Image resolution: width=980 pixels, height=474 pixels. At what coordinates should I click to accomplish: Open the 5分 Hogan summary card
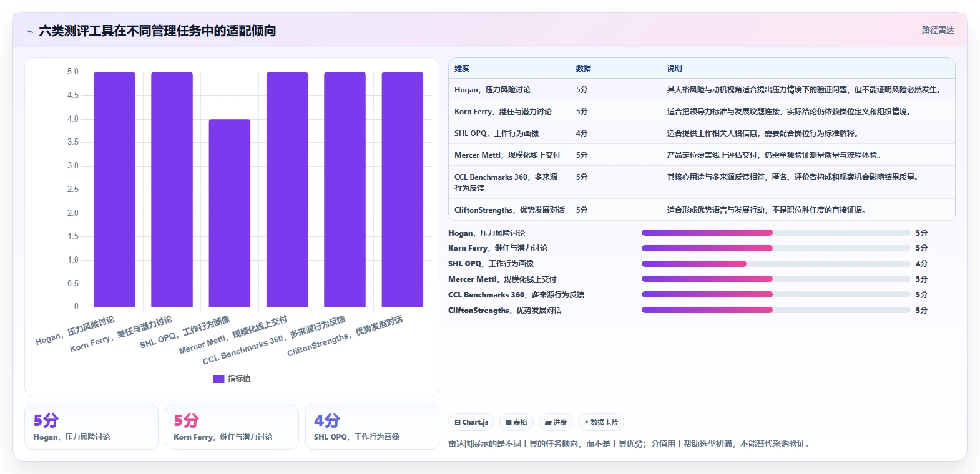pyautogui.click(x=91, y=427)
